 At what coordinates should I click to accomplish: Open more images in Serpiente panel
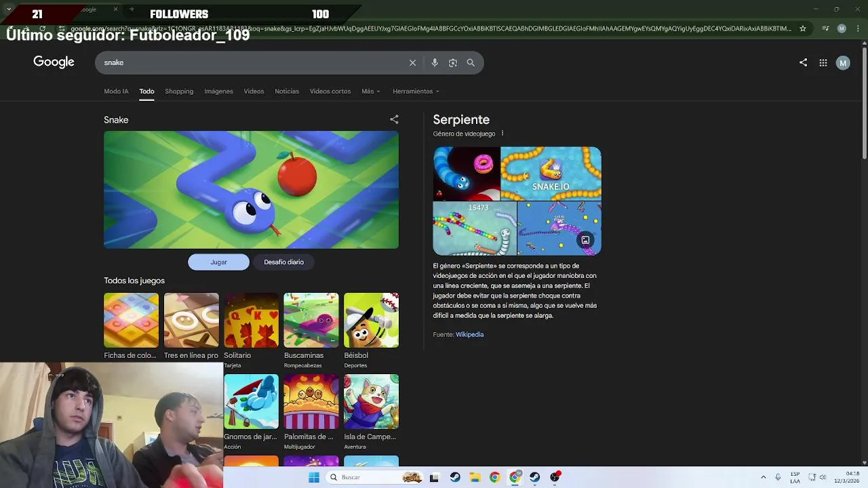(x=585, y=240)
